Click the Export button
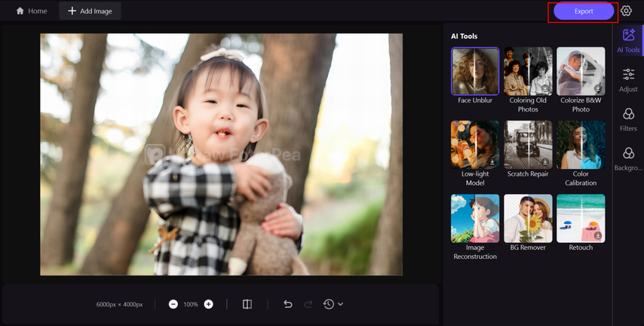Viewport: 644px width, 326px height. coord(583,11)
